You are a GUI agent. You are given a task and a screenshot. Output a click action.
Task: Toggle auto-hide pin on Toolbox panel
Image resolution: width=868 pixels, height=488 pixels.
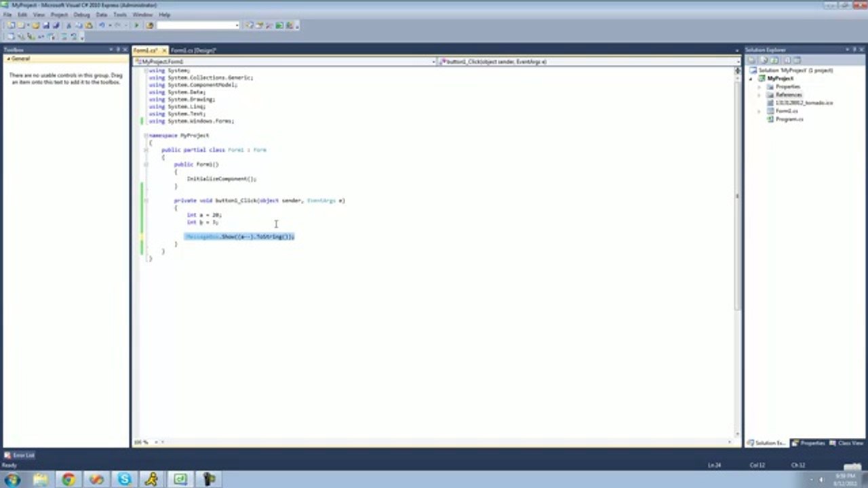click(x=118, y=50)
